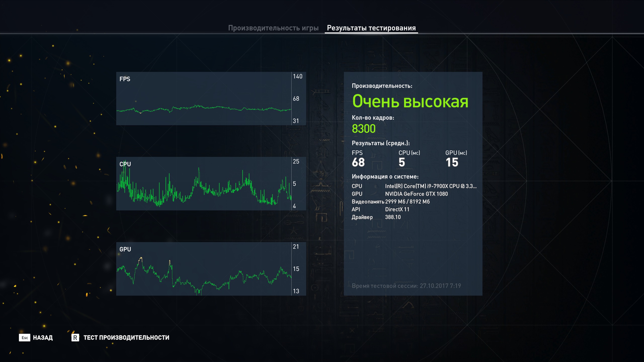This screenshot has height=362, width=644.
Task: Click the NVIDIA GeForce GTX 1080 entry
Action: coord(416,194)
